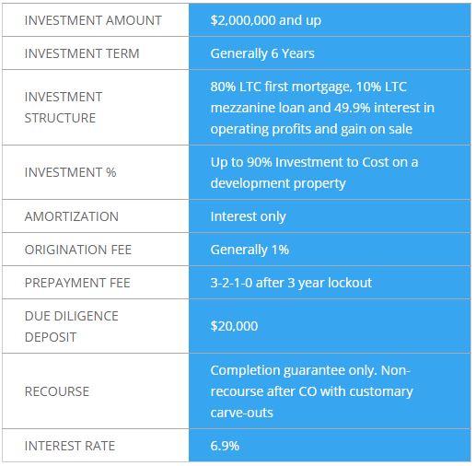
Task: Select 3-2-1-0 after 3 year lockout text
Action: (291, 283)
